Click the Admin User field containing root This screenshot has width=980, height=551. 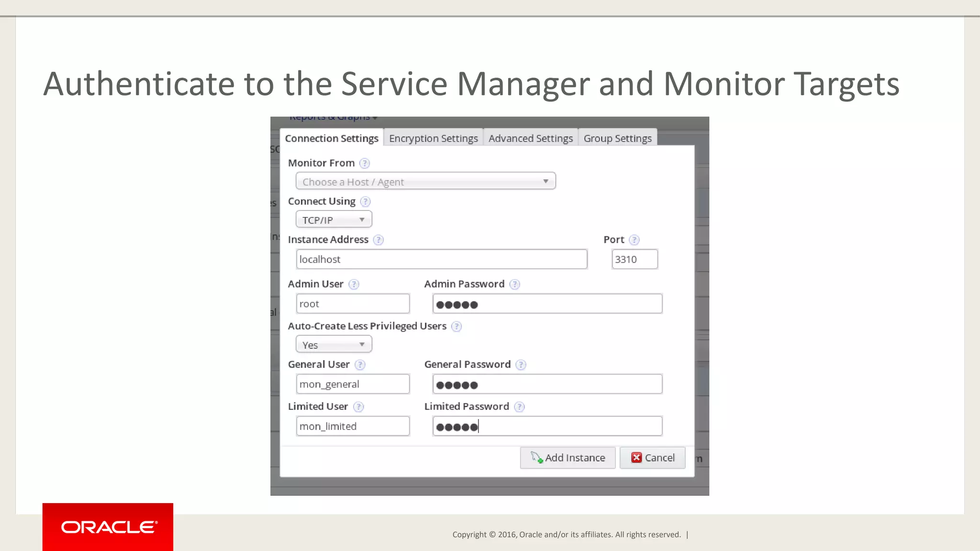pos(353,304)
